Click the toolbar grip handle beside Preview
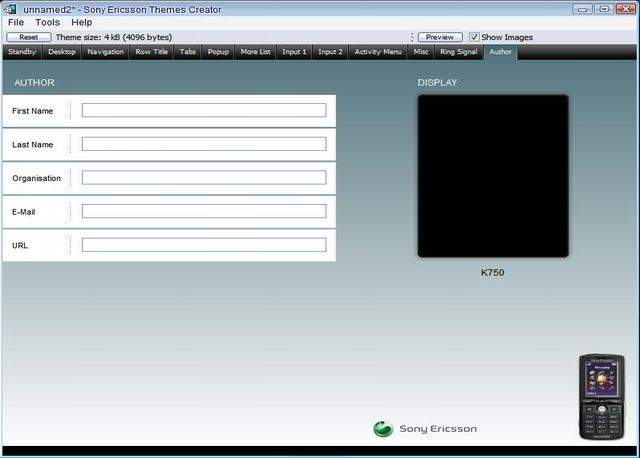 point(412,37)
